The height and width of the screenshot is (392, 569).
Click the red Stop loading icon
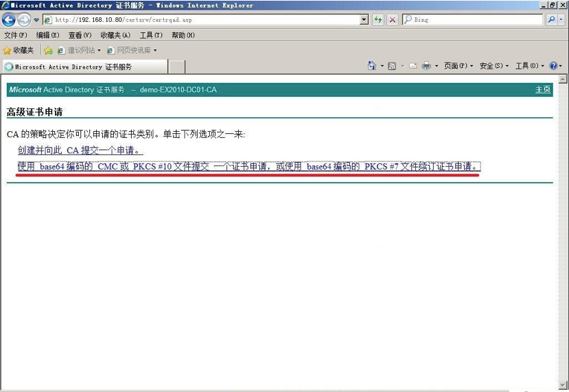click(392, 20)
